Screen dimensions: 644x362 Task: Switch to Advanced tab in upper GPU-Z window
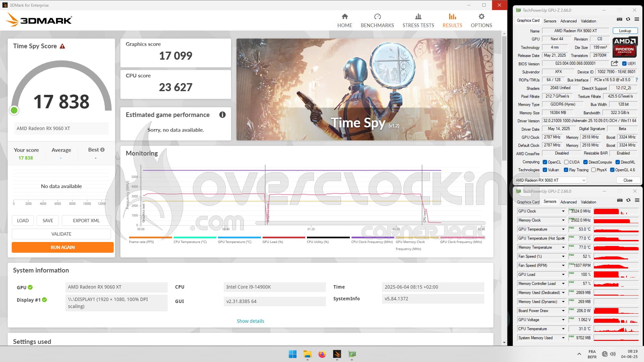[x=569, y=21]
